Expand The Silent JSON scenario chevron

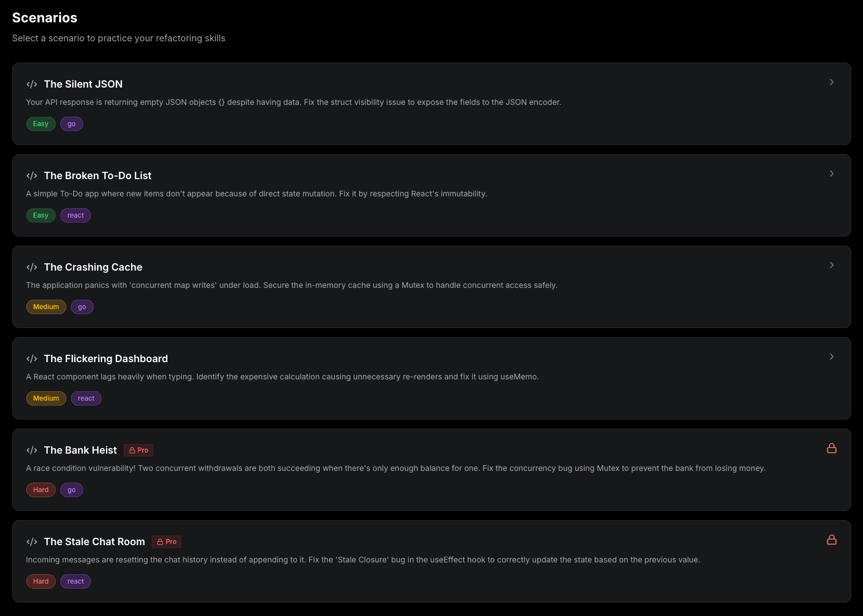(831, 82)
